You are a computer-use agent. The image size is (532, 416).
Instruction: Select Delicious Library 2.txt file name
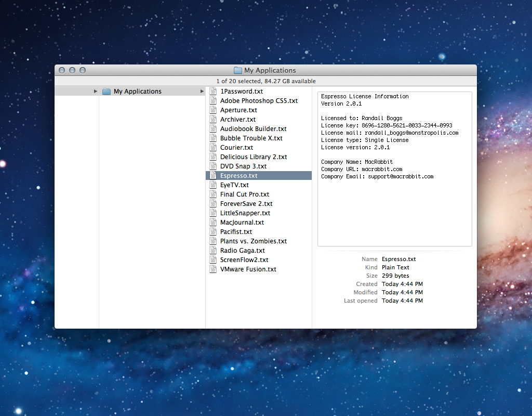pyautogui.click(x=254, y=157)
